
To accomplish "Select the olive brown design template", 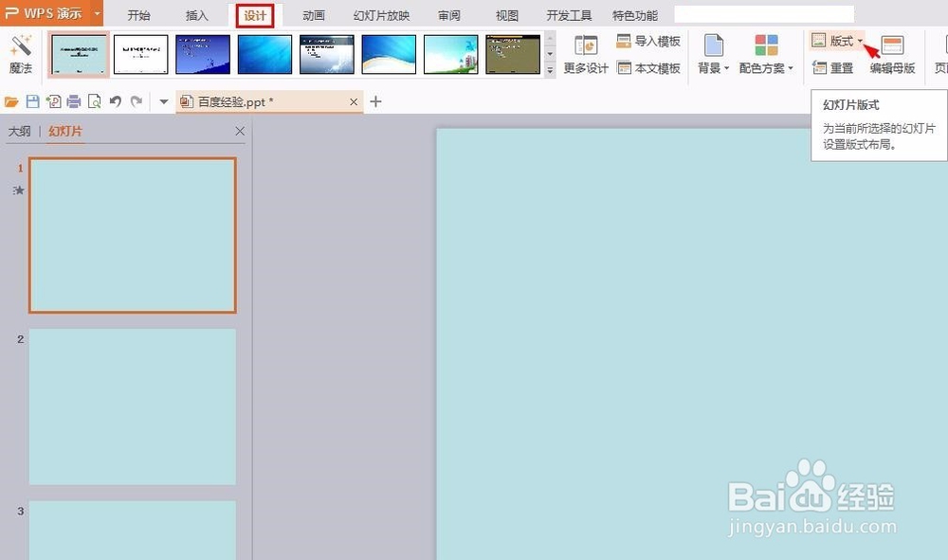I will (x=513, y=54).
